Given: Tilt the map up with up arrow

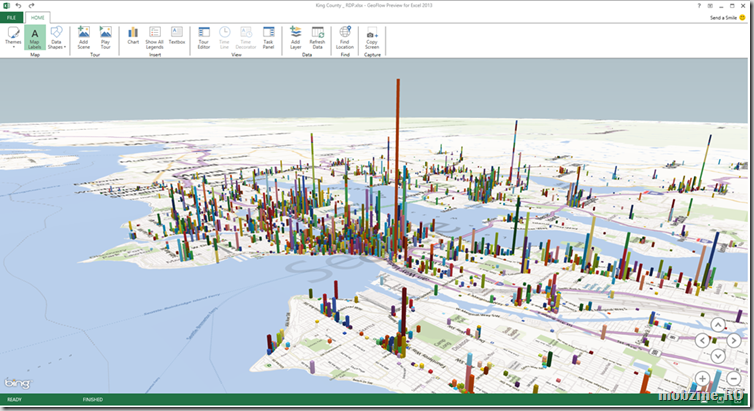Looking at the screenshot, I should [717, 324].
